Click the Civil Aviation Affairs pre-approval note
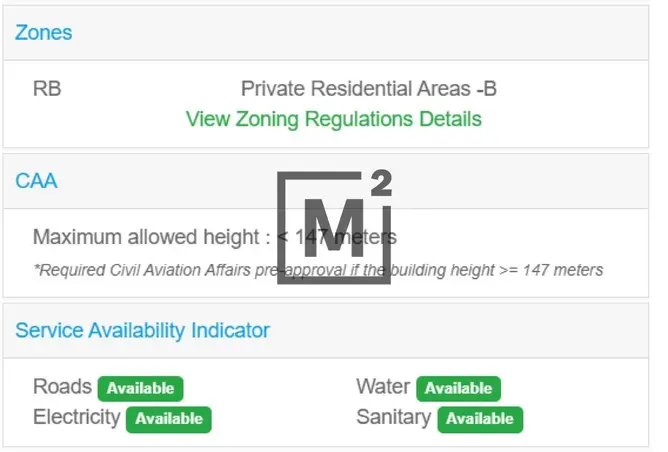Image resolution: width=668 pixels, height=452 pixels. coord(318,270)
